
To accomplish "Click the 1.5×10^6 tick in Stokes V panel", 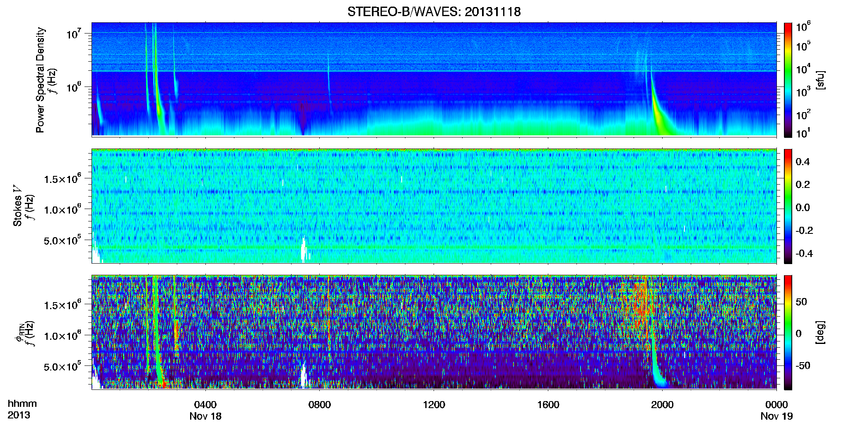I will (63, 178).
